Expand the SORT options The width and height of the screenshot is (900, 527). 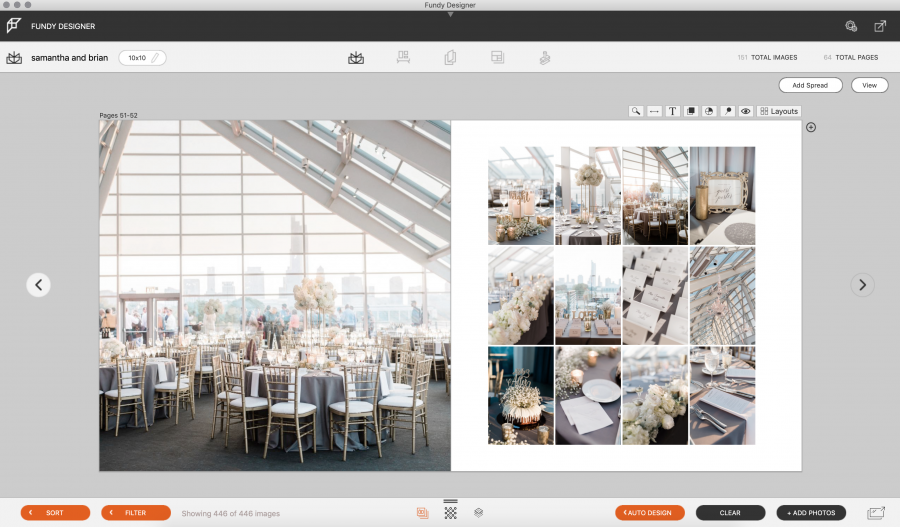coord(55,513)
